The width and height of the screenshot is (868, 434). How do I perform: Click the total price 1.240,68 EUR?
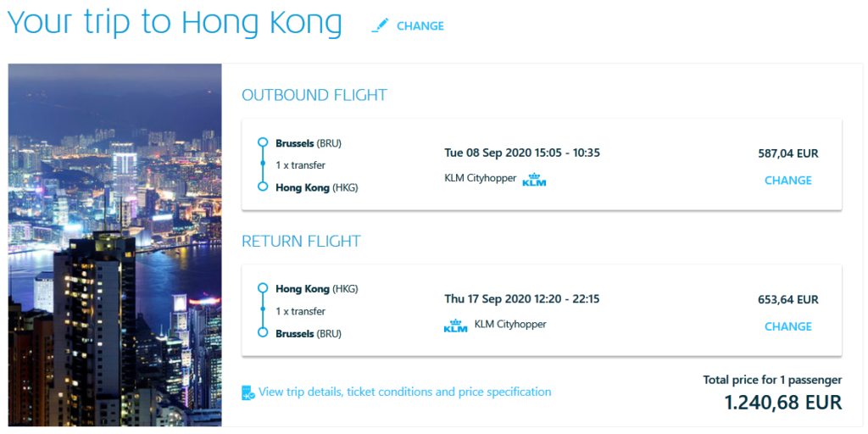[782, 402]
